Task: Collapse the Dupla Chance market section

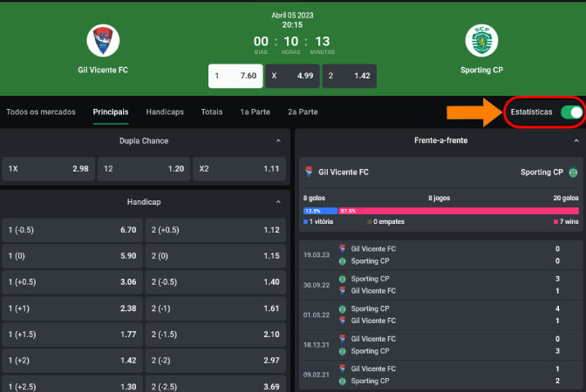Action: pos(278,141)
